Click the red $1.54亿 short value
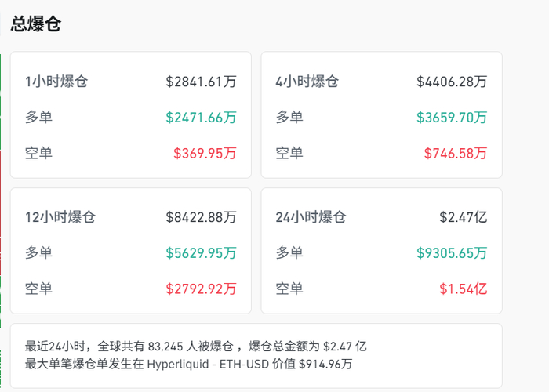The image size is (549, 392). [x=464, y=289]
